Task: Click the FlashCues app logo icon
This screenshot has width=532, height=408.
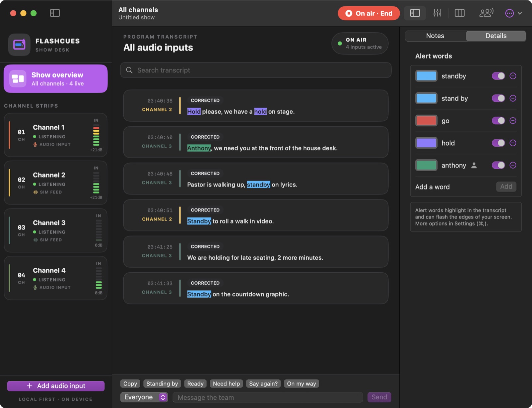Action: (x=19, y=45)
